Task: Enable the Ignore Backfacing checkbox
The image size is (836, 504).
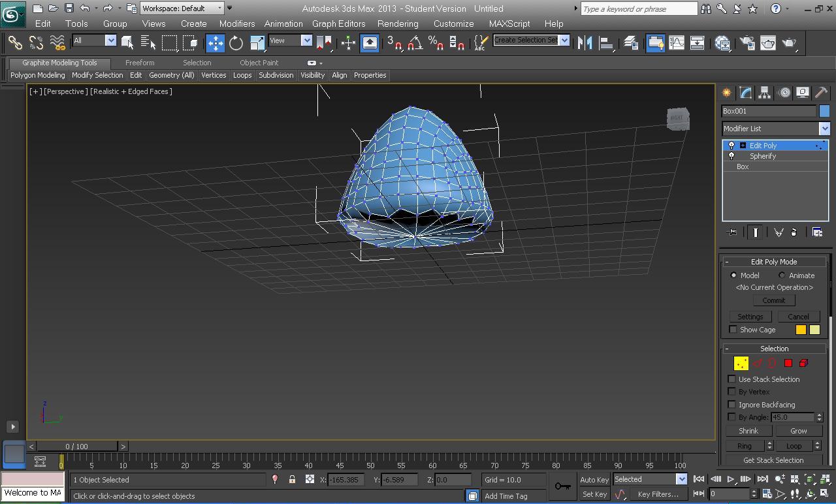Action: 732,405
